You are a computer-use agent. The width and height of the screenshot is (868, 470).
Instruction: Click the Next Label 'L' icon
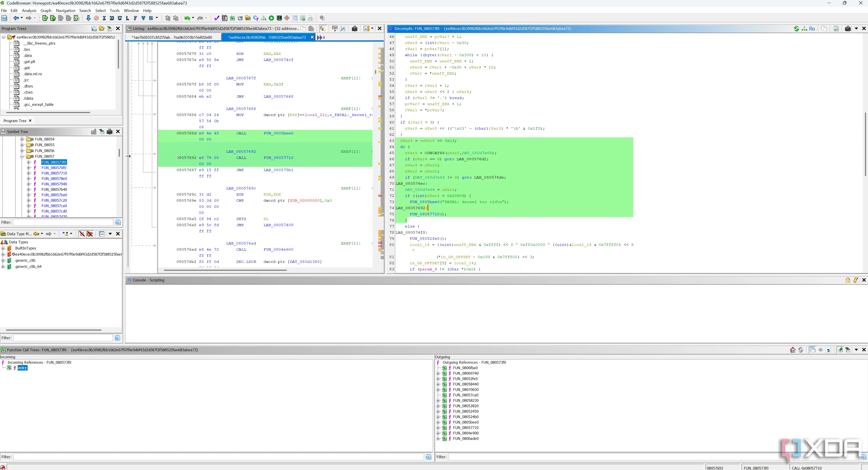[x=127, y=18]
